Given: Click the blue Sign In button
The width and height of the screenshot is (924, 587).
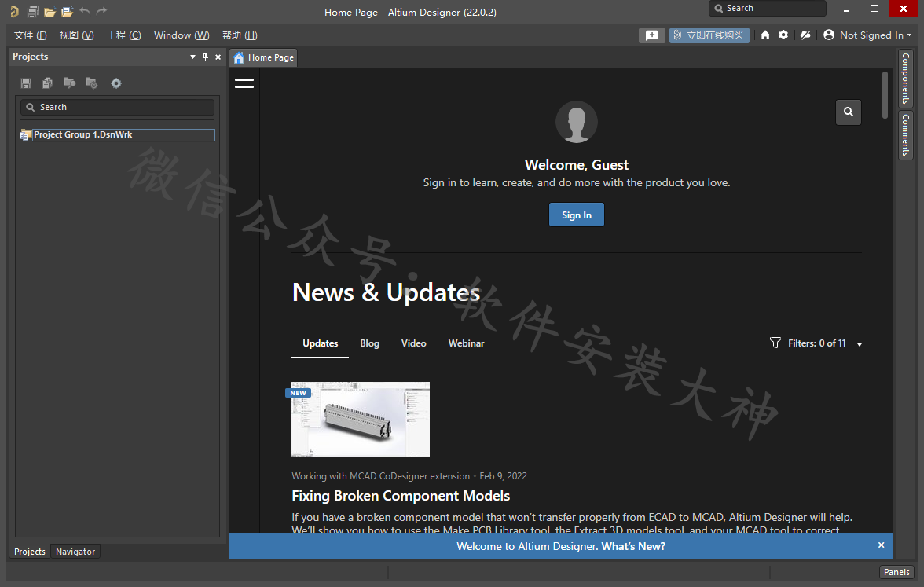Looking at the screenshot, I should coord(577,215).
